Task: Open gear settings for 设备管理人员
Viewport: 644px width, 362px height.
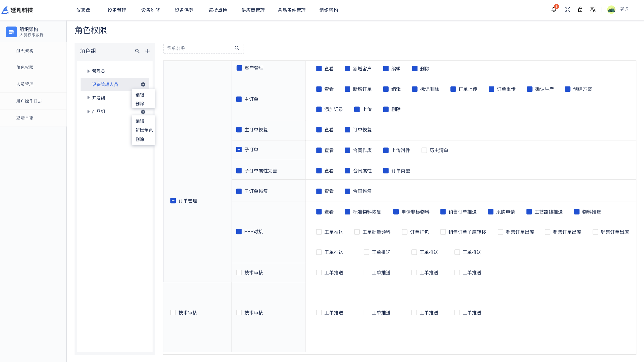Action: [143, 84]
